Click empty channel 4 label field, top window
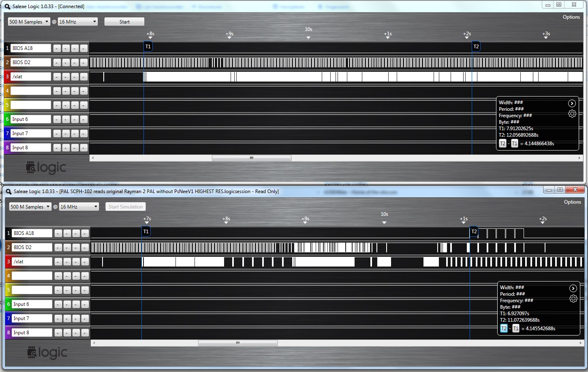The width and height of the screenshot is (588, 372). click(x=31, y=91)
